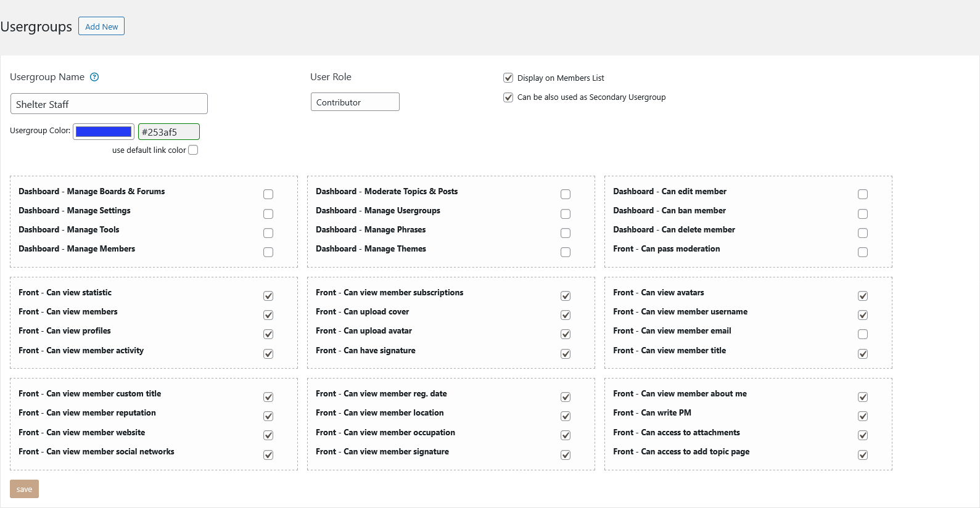Check Front Can pass moderation
The image size is (980, 508).
(x=863, y=252)
